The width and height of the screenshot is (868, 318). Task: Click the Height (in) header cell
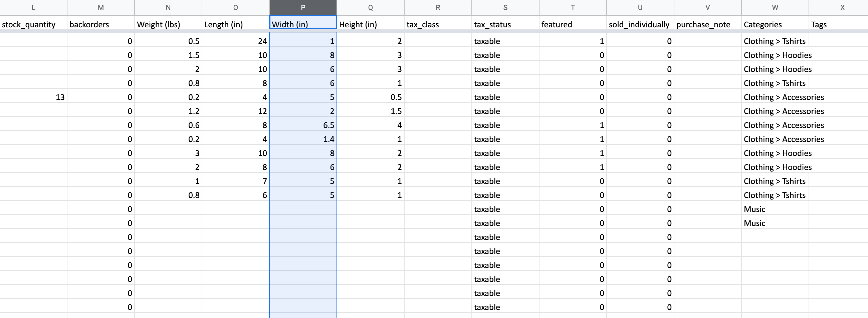[x=370, y=24]
